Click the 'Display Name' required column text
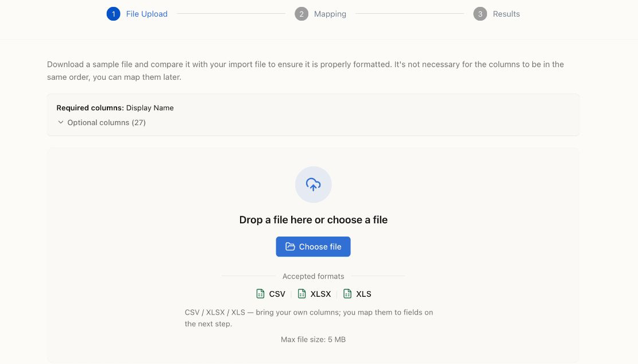This screenshot has width=638, height=364. pyautogui.click(x=150, y=108)
